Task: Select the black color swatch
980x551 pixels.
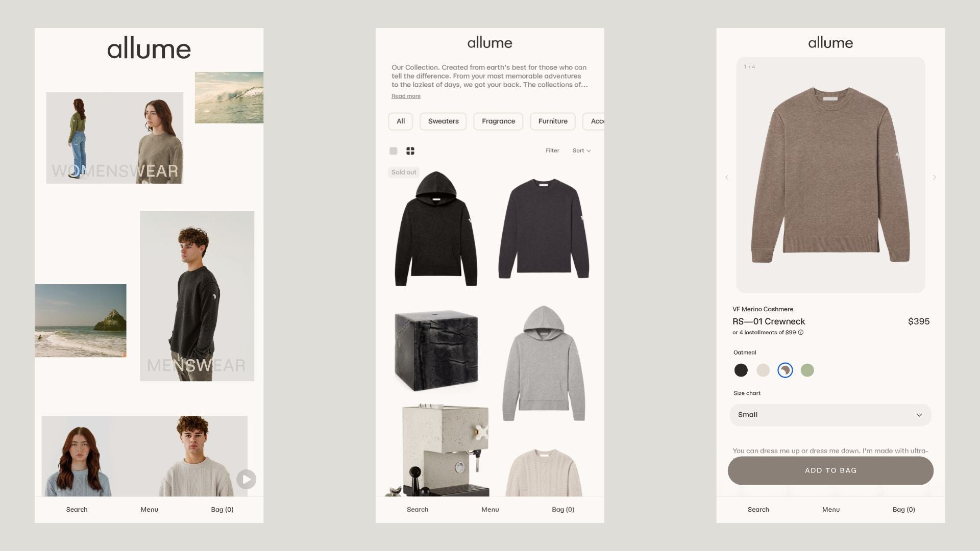Action: coord(741,370)
